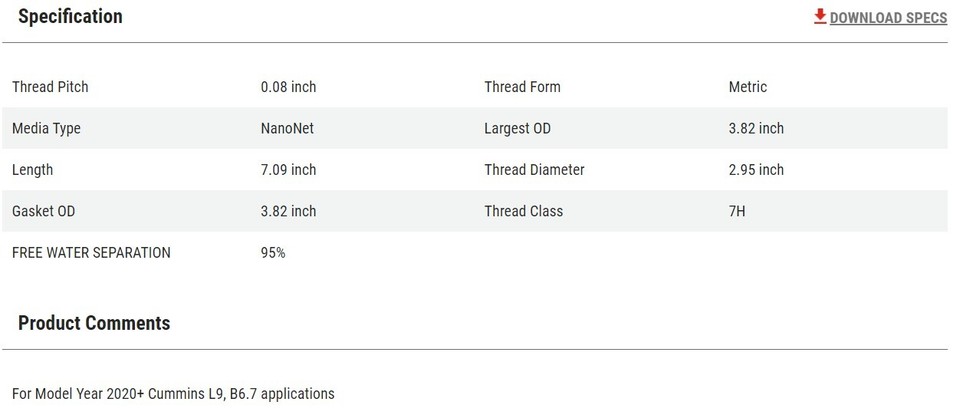Click the Gasket OD label
Viewport: 960px width, 415px height.
[43, 211]
